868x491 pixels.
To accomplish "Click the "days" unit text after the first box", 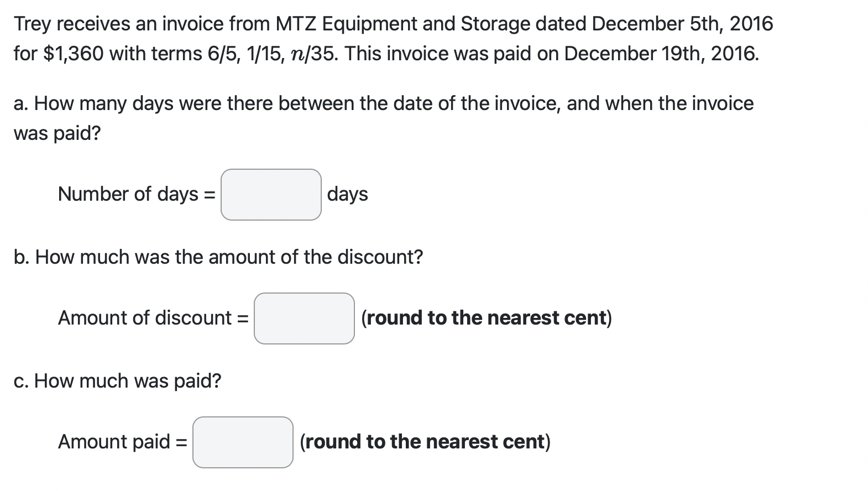I will pyautogui.click(x=347, y=195).
